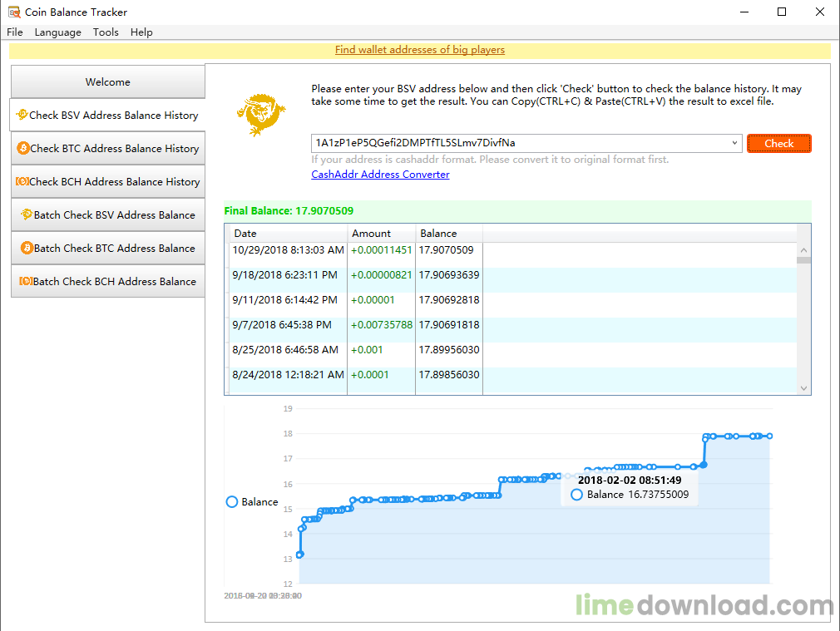Click the Balance legend circle marker

coord(232,502)
